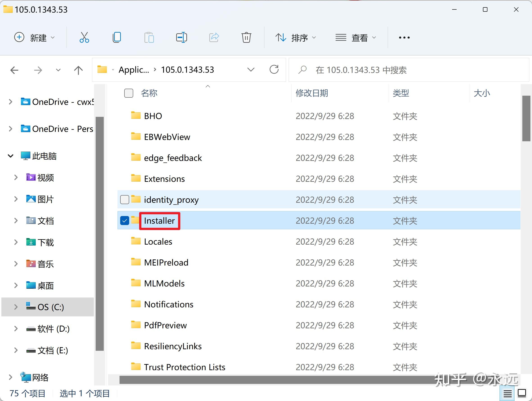Image resolution: width=532 pixels, height=401 pixels.
Task: Uncheck the Installer folder checkbox
Action: 125,221
